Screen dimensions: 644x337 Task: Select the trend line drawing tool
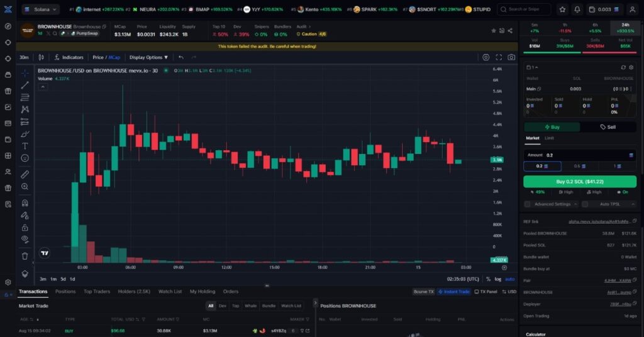click(x=25, y=85)
